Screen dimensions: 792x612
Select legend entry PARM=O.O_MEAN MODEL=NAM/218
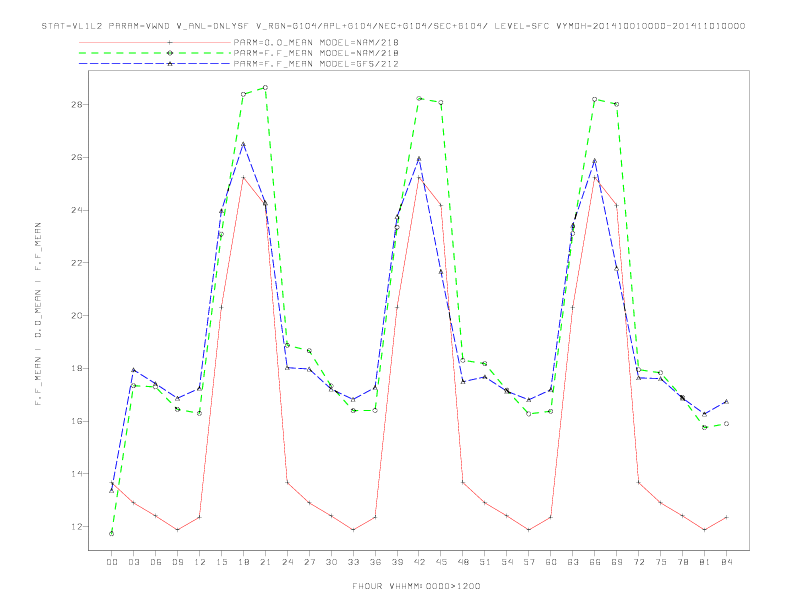316,42
